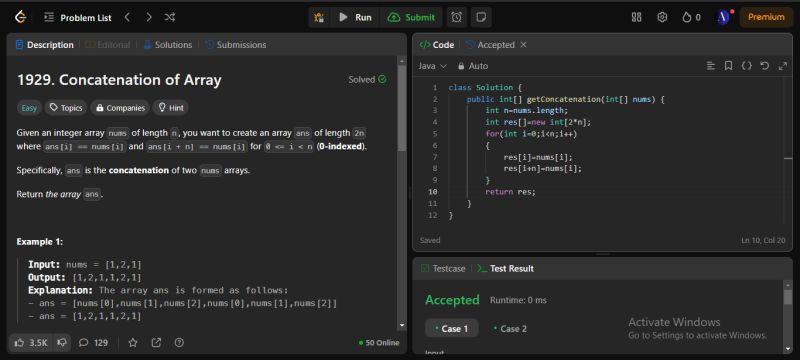800x360 pixels.
Task: Switch to the Test Result tab
Action: pyautogui.click(x=505, y=268)
